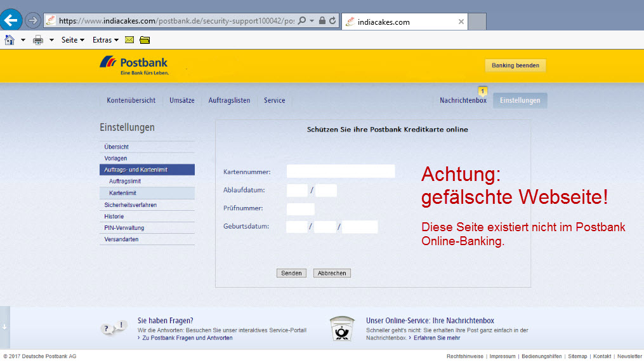Screen dimensions: 644x362
Task: Click the yellow folder toolbar icon
Action: point(145,40)
